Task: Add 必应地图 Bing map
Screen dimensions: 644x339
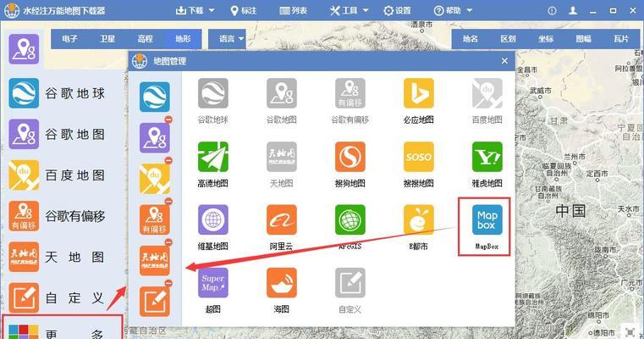Action: tap(419, 93)
